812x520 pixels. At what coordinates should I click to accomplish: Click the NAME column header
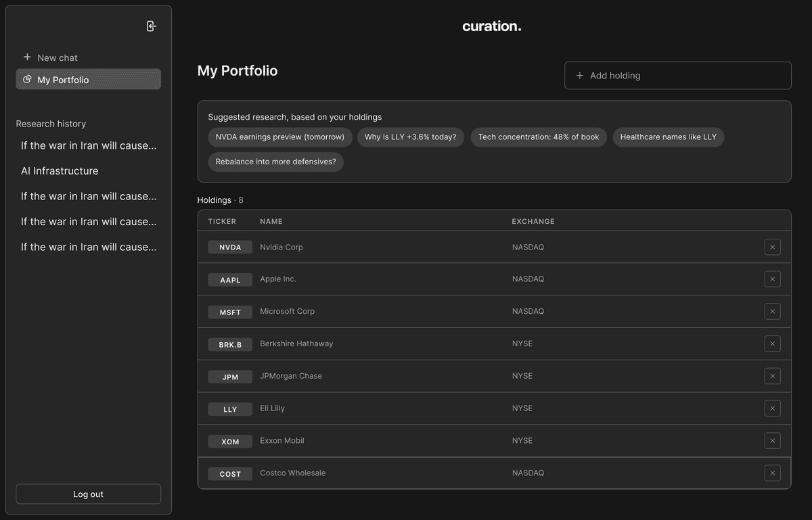pos(271,221)
